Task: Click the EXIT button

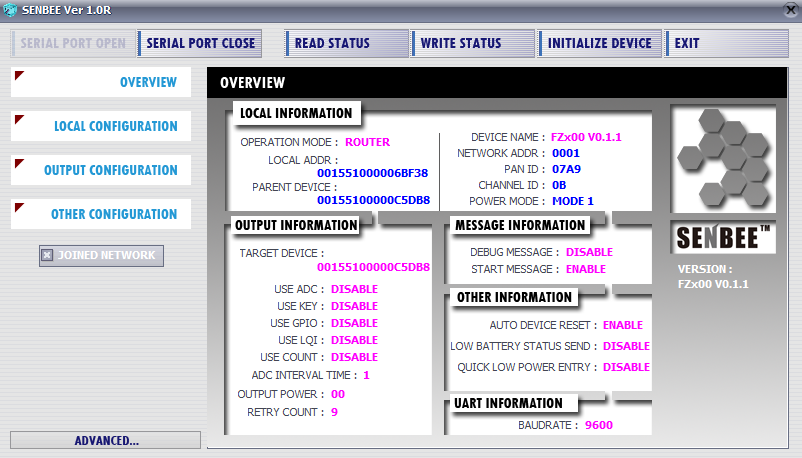Action: tap(726, 43)
